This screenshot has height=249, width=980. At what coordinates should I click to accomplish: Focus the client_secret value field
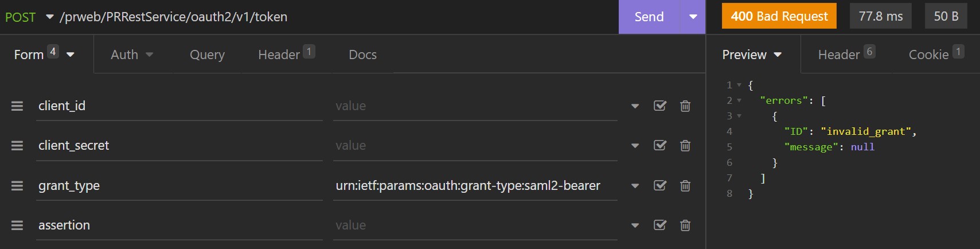[475, 146]
